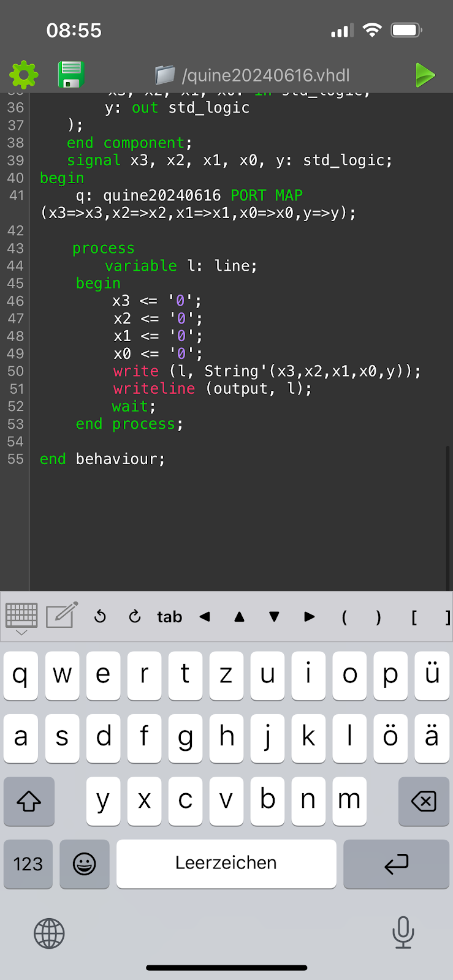The image size is (453, 980).
Task: Tap the globe to switch keyboard language
Action: click(49, 933)
